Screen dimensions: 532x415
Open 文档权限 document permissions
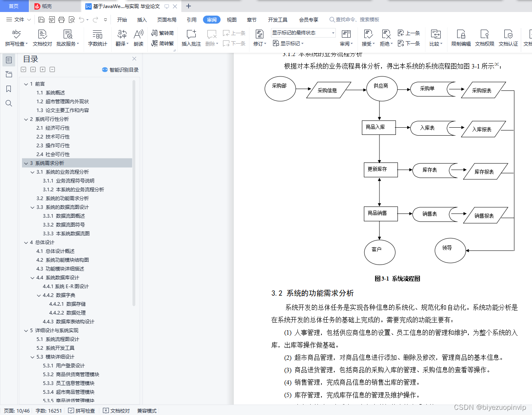(484, 38)
